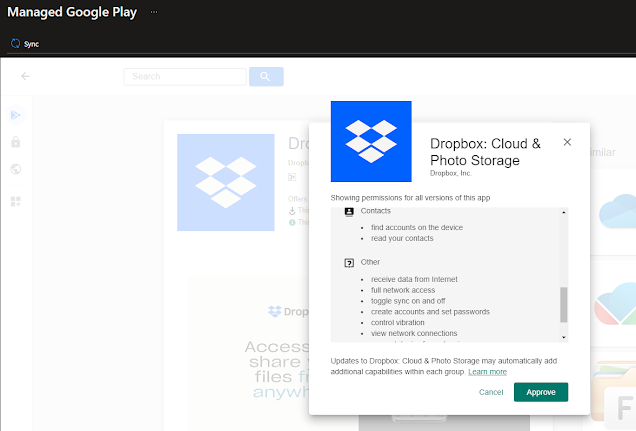The height and width of the screenshot is (431, 636).
Task: Click the 'Other' group heading
Action: 370,262
